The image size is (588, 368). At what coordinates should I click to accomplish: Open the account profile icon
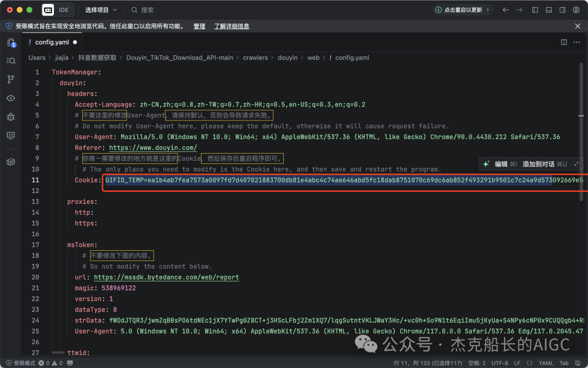[x=577, y=10]
